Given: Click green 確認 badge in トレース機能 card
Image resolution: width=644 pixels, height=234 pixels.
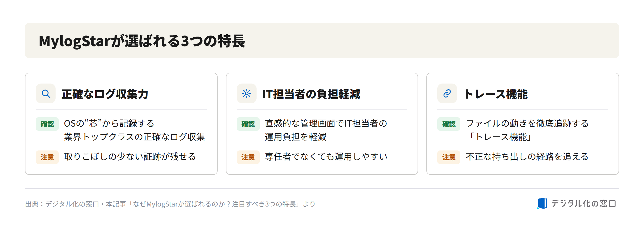Looking at the screenshot, I should [x=449, y=124].
